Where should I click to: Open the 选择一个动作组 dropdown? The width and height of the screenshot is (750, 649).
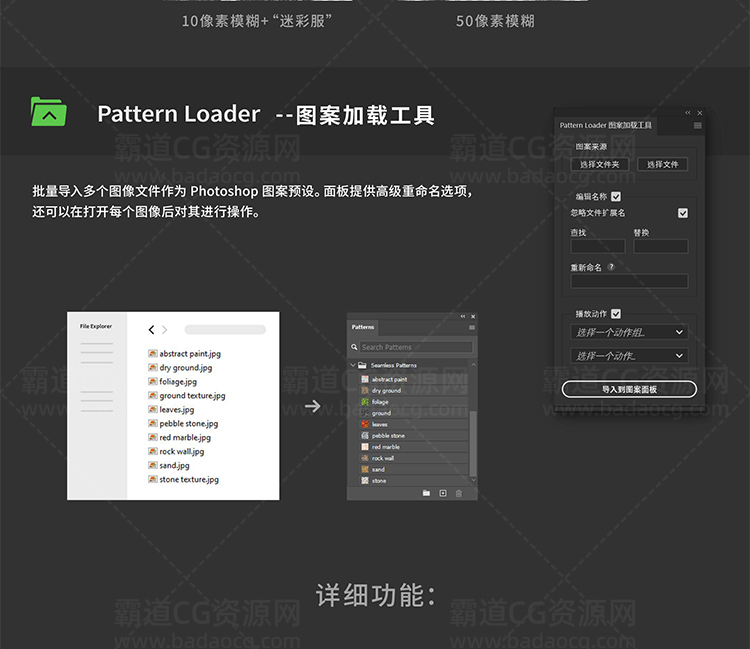point(630,332)
